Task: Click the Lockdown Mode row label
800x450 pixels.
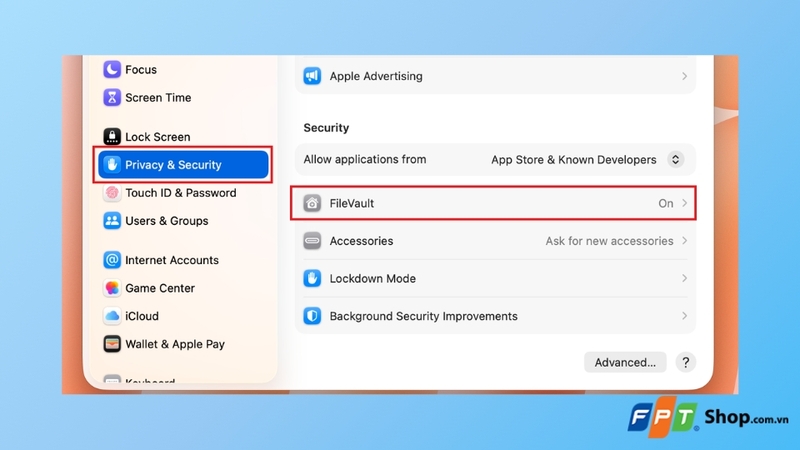Action: click(372, 279)
